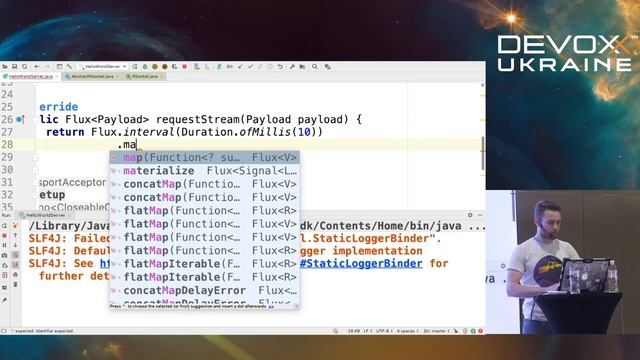Navigate back with the left arrow
640x360 pixels.
coord(37,67)
